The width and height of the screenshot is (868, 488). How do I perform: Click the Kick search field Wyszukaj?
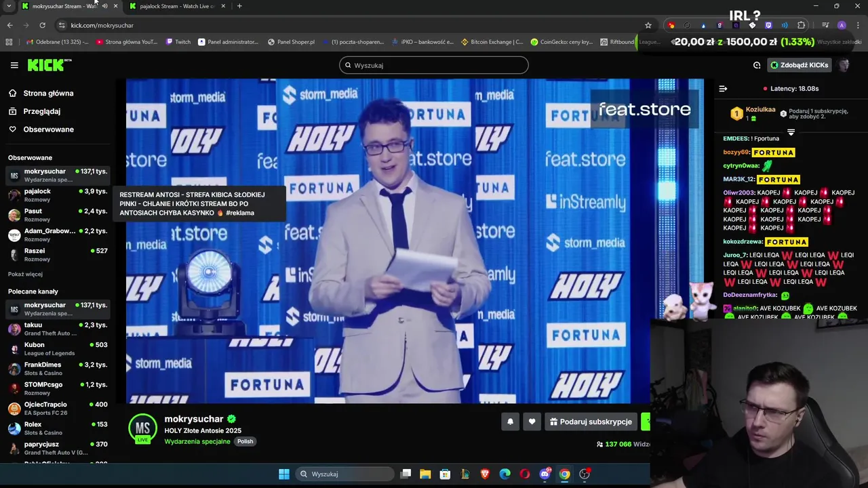[x=434, y=65]
